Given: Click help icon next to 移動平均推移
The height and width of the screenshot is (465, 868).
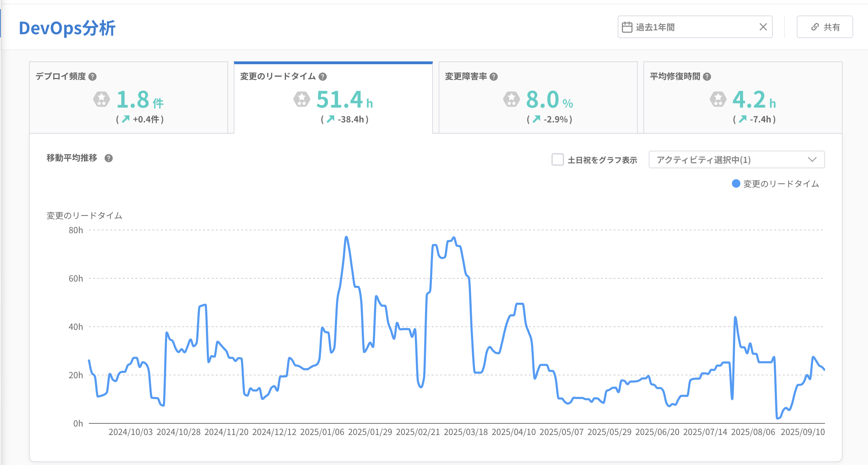Looking at the screenshot, I should pyautogui.click(x=109, y=158).
